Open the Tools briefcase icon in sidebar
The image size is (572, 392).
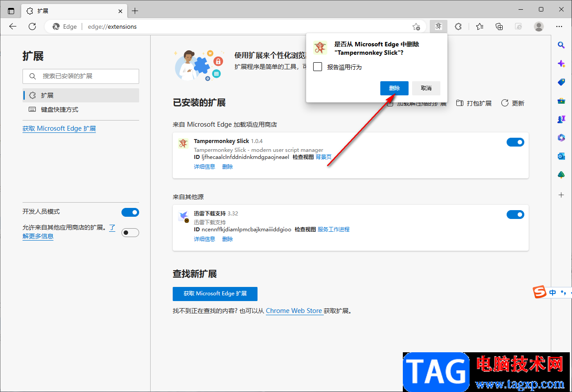561,101
